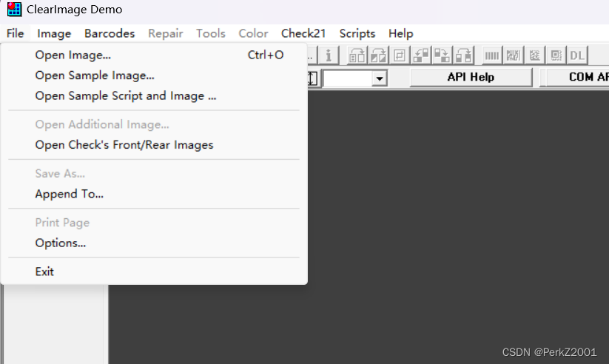Viewport: 609px width, 364px height.
Task: Open the Scripts menu
Action: click(x=357, y=33)
